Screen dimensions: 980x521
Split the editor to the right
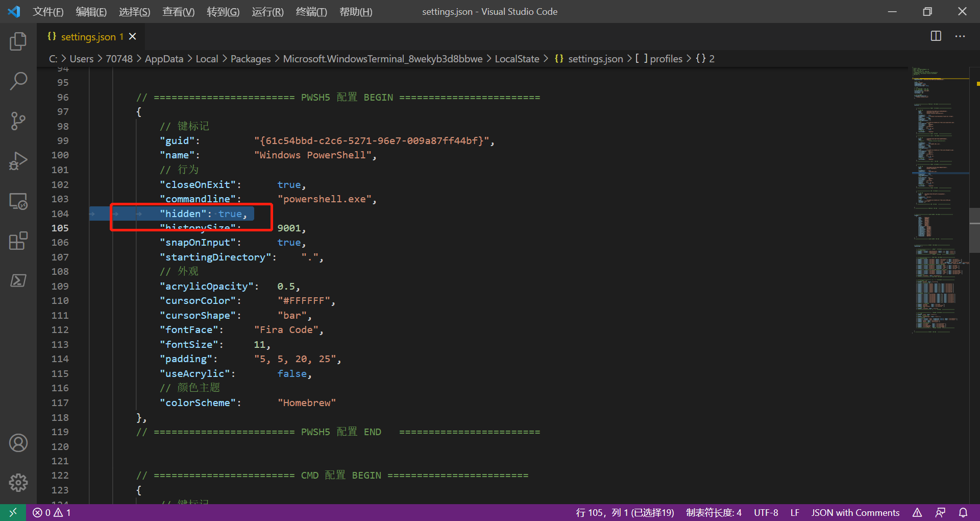coord(936,36)
